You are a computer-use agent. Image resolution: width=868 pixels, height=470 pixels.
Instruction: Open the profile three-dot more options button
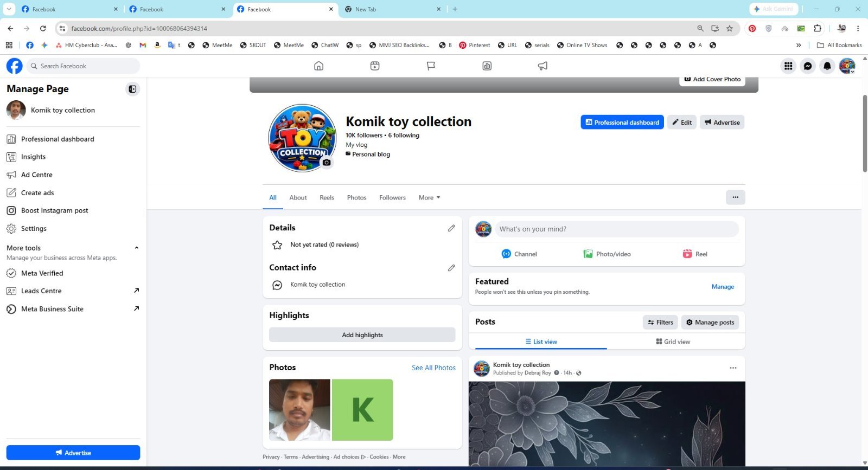tap(736, 197)
